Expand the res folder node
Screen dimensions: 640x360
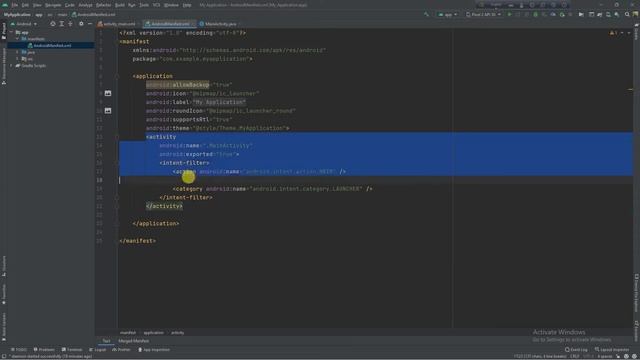[18, 59]
